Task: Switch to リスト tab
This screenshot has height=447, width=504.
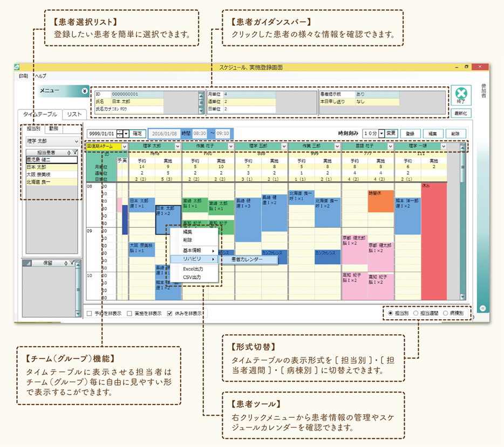Action: 74,114
